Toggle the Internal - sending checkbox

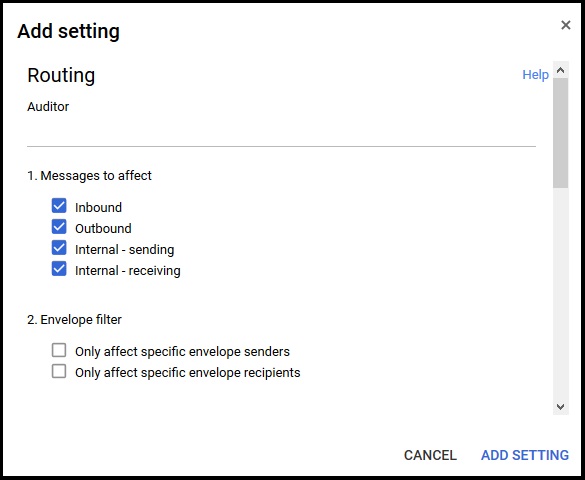(x=59, y=248)
